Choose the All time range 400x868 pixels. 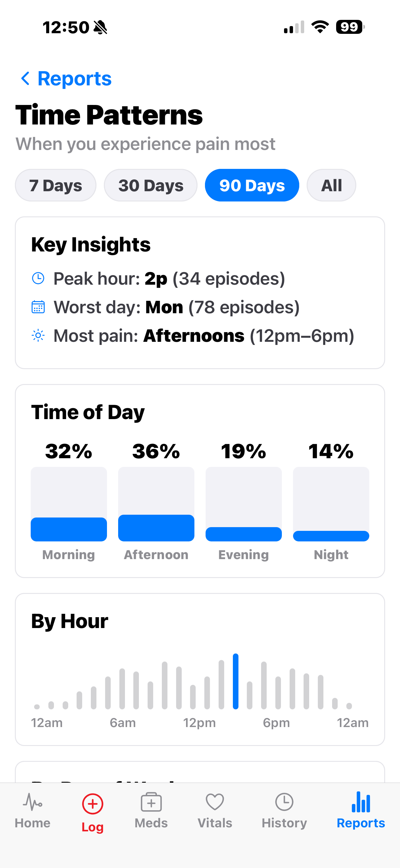[x=331, y=185]
